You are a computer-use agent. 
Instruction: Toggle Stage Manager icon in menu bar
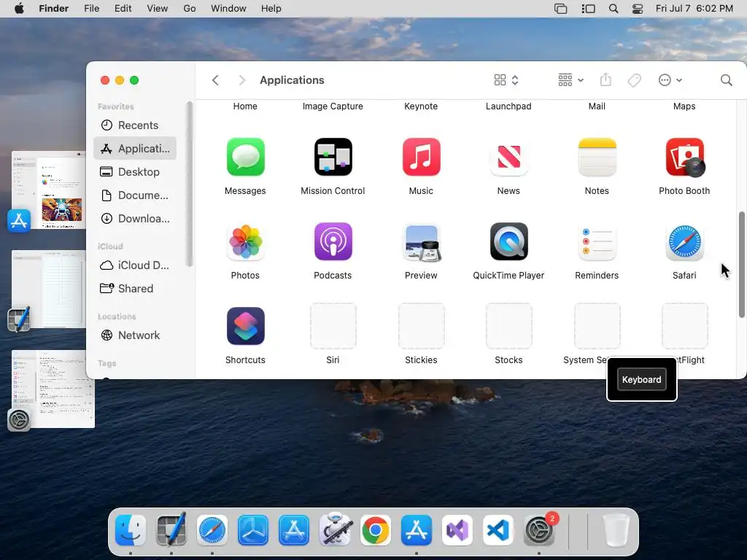click(x=589, y=9)
